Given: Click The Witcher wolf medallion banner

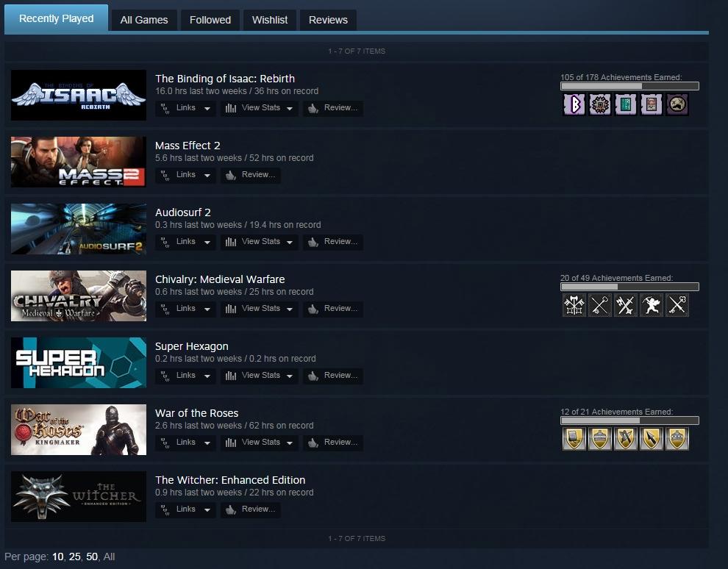Looking at the screenshot, I should (x=79, y=496).
